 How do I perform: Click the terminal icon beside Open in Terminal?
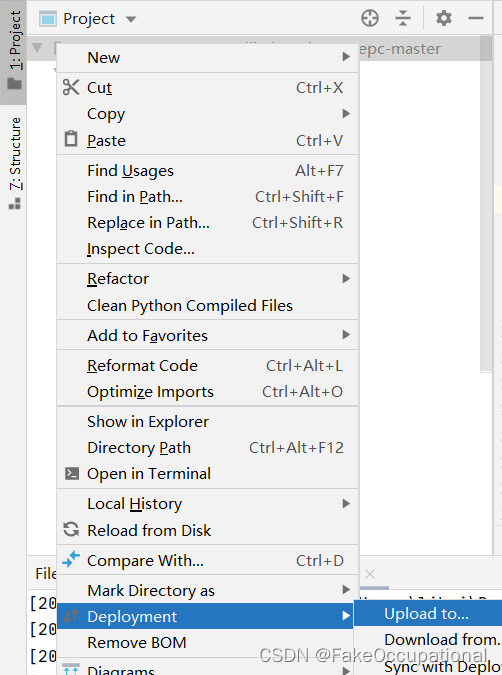pyautogui.click(x=71, y=474)
